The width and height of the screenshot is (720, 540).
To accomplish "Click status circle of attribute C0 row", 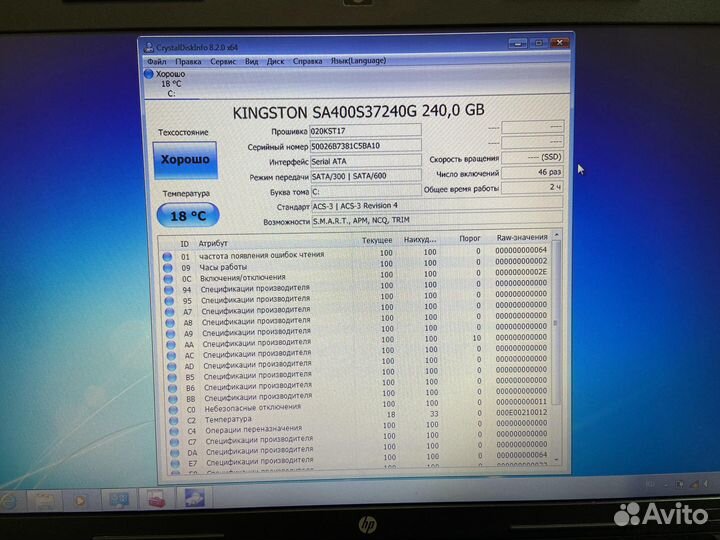I will pos(174,410).
